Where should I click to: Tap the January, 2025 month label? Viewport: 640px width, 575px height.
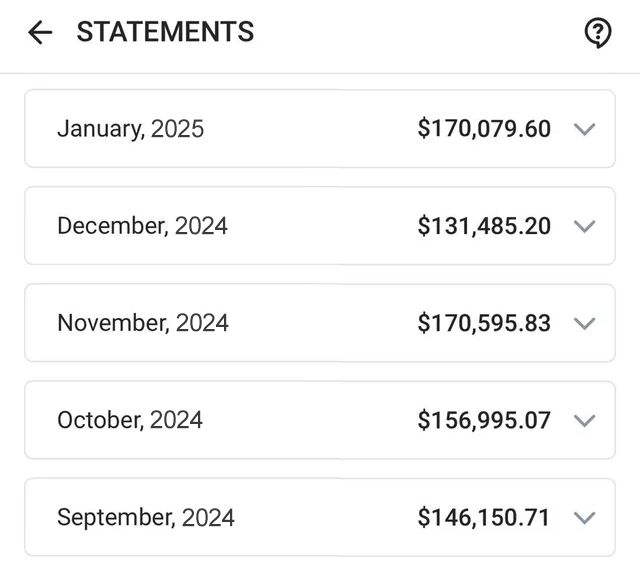point(131,129)
